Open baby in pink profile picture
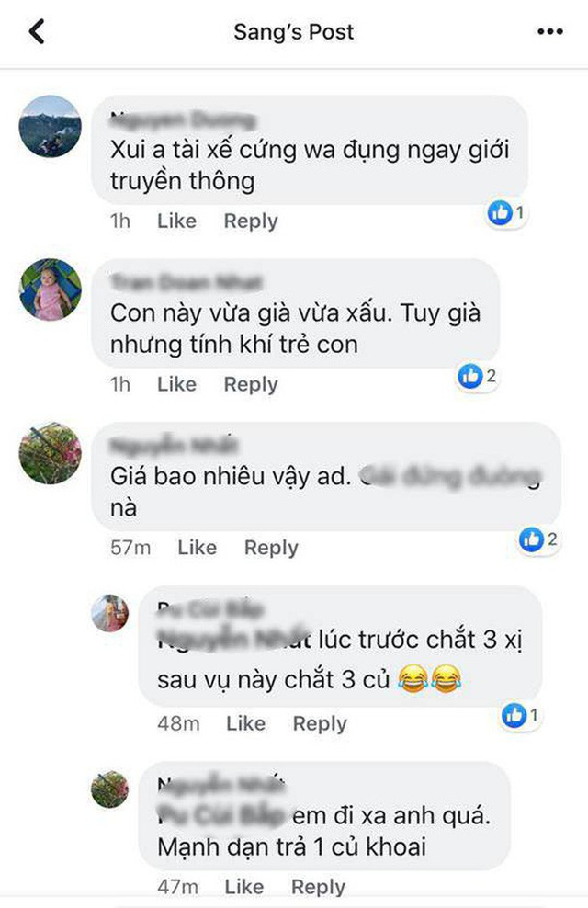The image size is (588, 908). [x=50, y=289]
